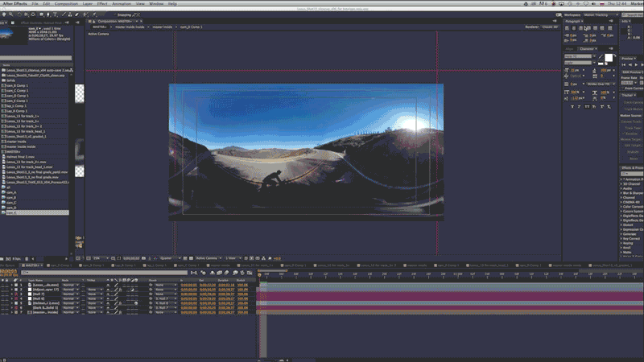Open the Composition menu
644x362 pixels.
66,4
